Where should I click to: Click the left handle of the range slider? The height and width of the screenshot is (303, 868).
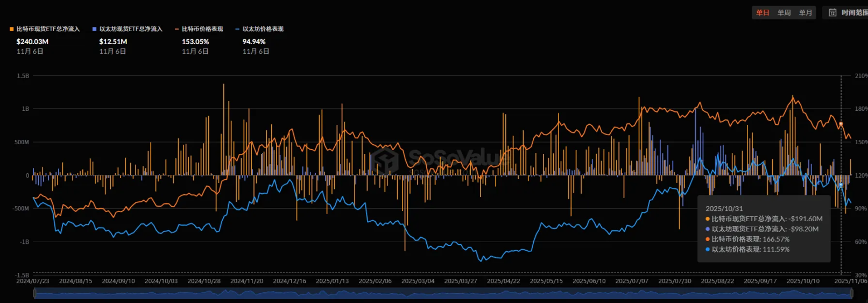pyautogui.click(x=34, y=293)
